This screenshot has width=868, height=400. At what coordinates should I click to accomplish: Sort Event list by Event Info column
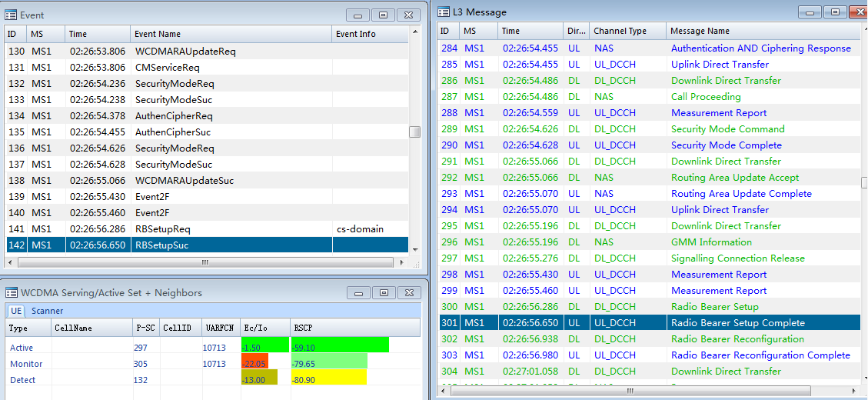pos(371,34)
